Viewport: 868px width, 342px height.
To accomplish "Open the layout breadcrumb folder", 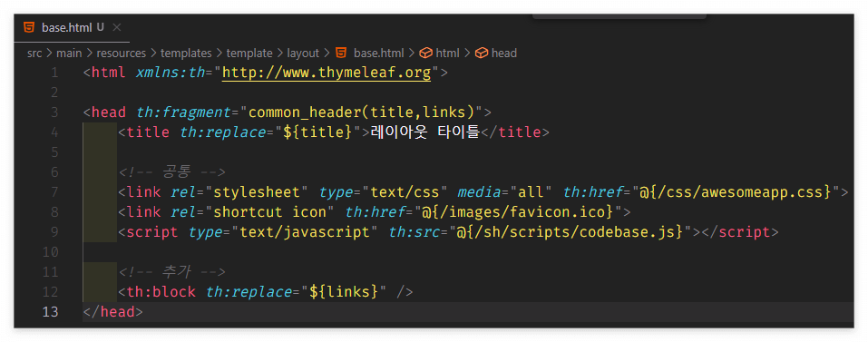I will tap(303, 54).
